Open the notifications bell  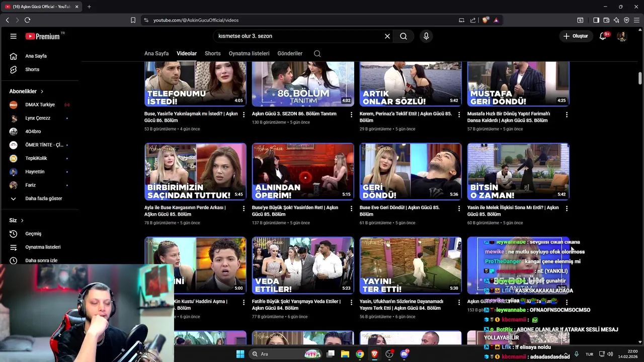(603, 36)
